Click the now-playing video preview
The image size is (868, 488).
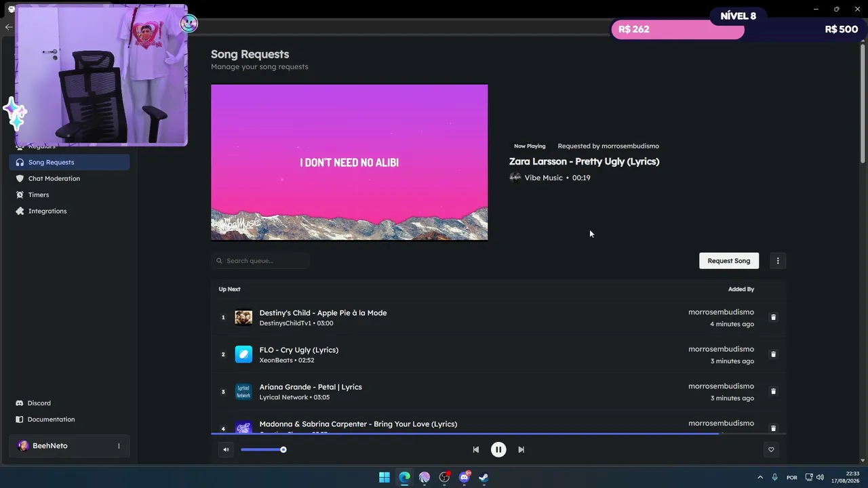[349, 163]
